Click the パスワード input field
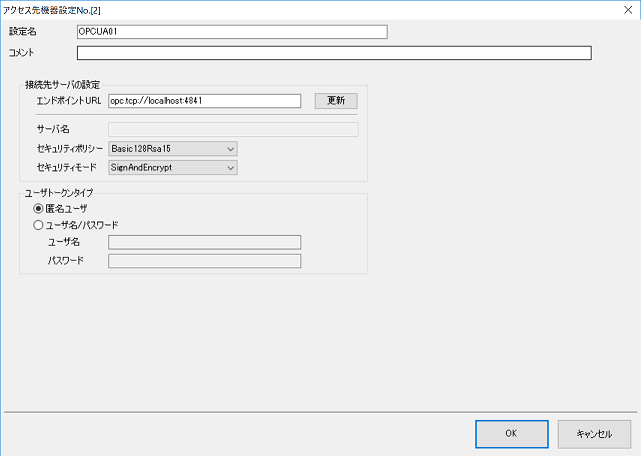This screenshot has width=641, height=456. tap(204, 261)
